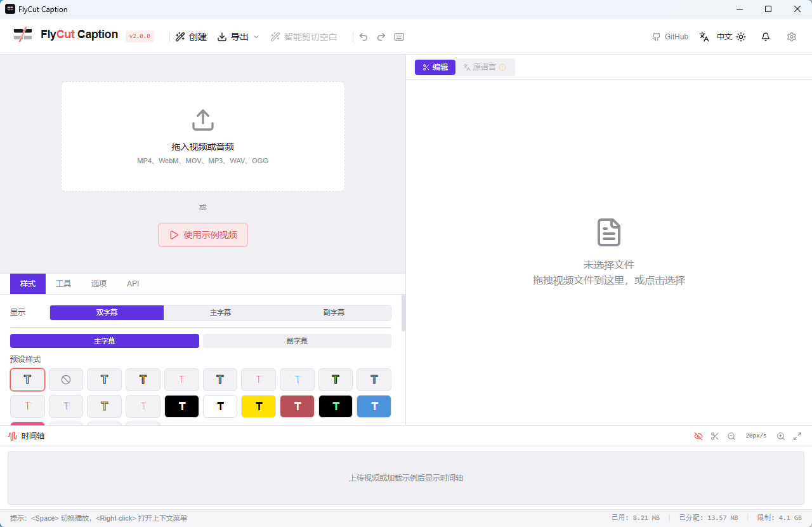This screenshot has height=527, width=812.
Task: Choose the first preset style outlined in red
Action: [x=27, y=380]
